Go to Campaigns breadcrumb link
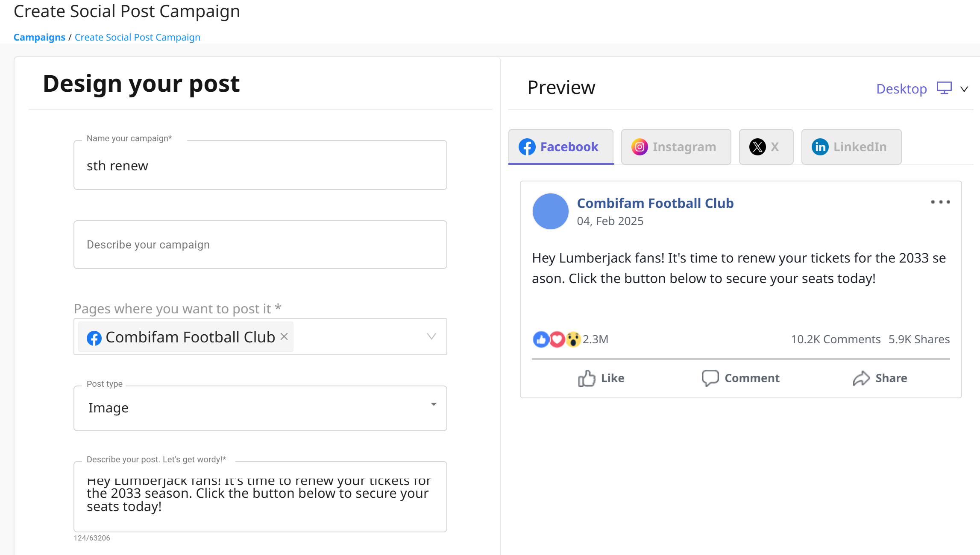 39,37
